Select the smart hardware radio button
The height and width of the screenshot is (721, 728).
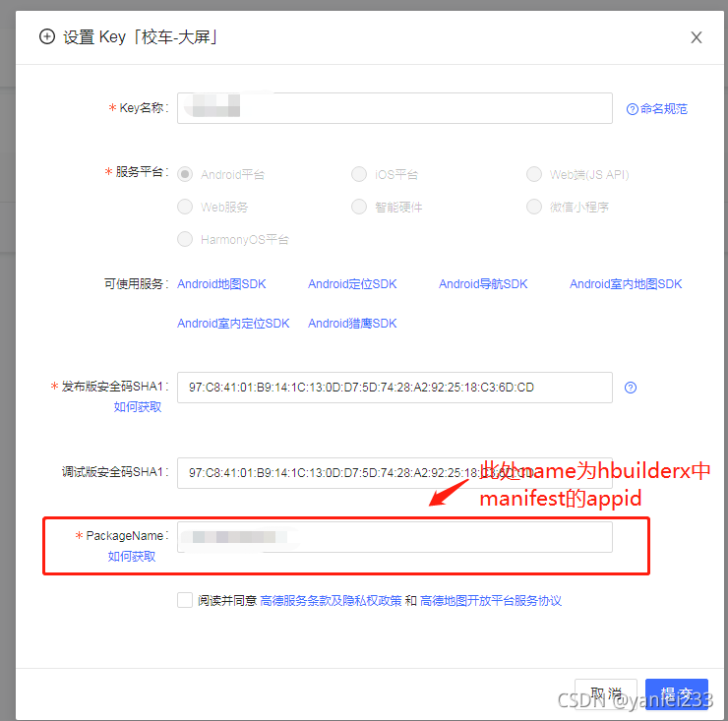pos(359,207)
